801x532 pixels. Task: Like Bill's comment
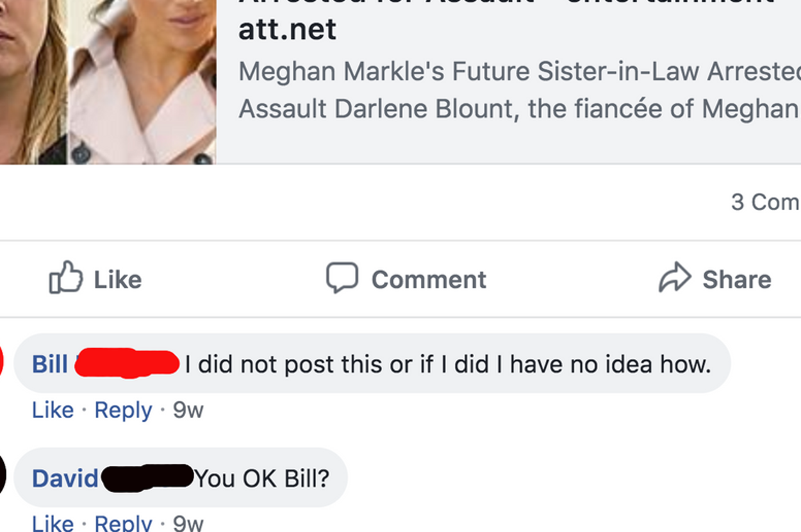click(x=53, y=410)
